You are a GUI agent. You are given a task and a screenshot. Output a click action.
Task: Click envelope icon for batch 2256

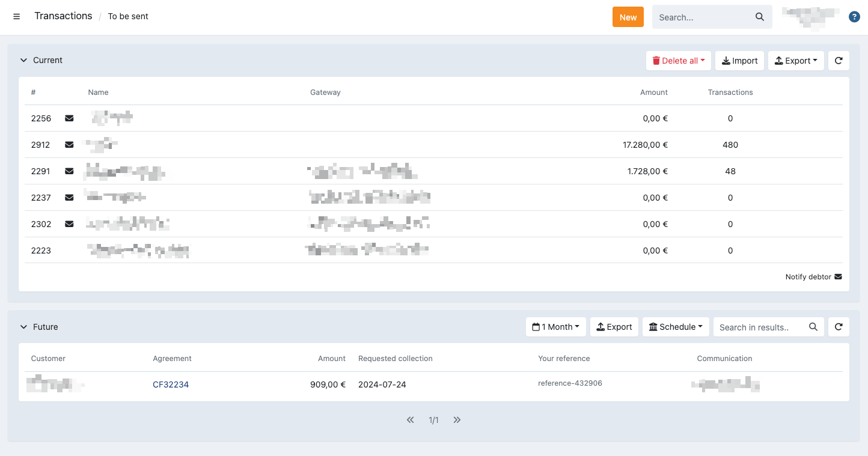[x=69, y=118]
